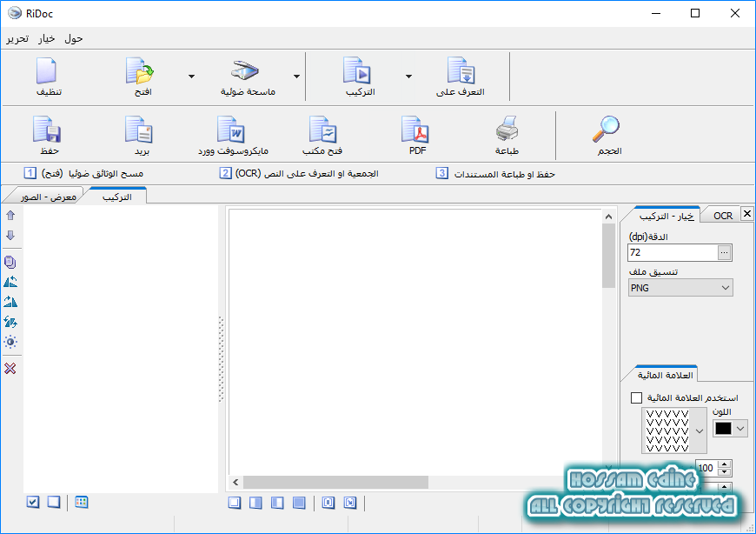
Task: Save document with the حفظ icon
Action: pyautogui.click(x=47, y=130)
